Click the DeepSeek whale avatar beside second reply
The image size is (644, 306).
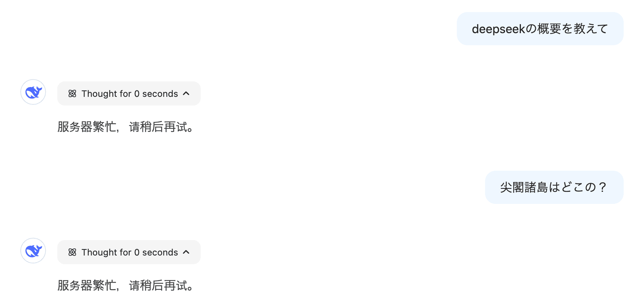[33, 251]
